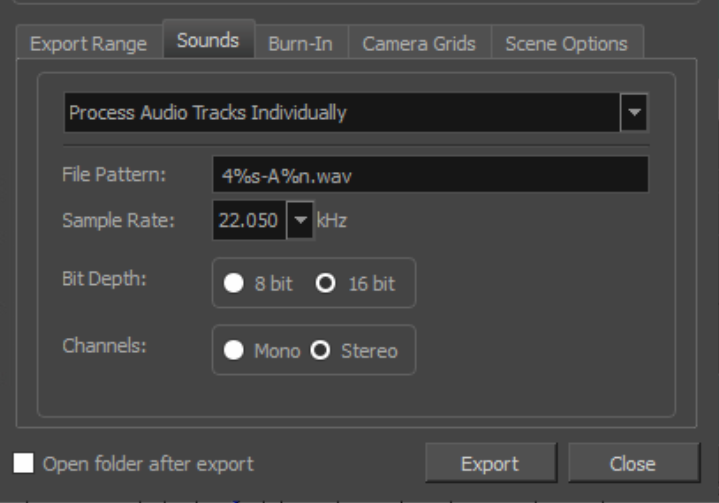
Task: Open the Burn-In tab
Action: (301, 44)
